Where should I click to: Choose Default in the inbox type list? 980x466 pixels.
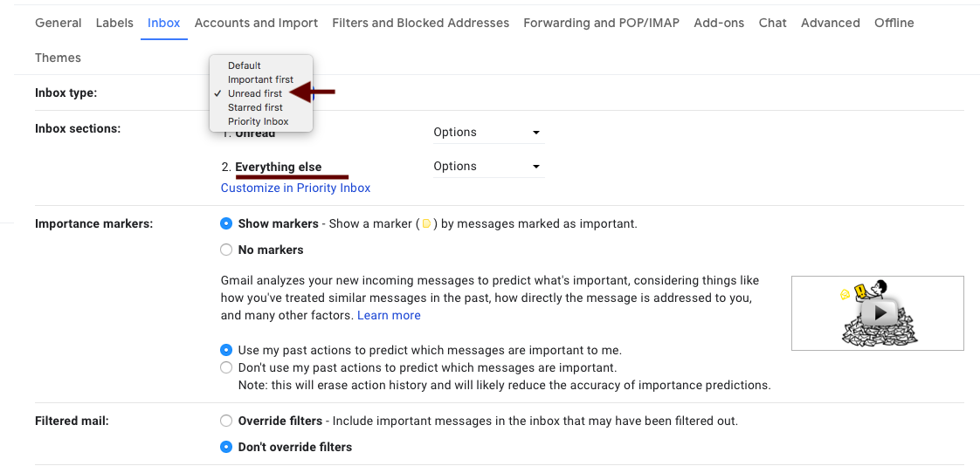[x=245, y=65]
